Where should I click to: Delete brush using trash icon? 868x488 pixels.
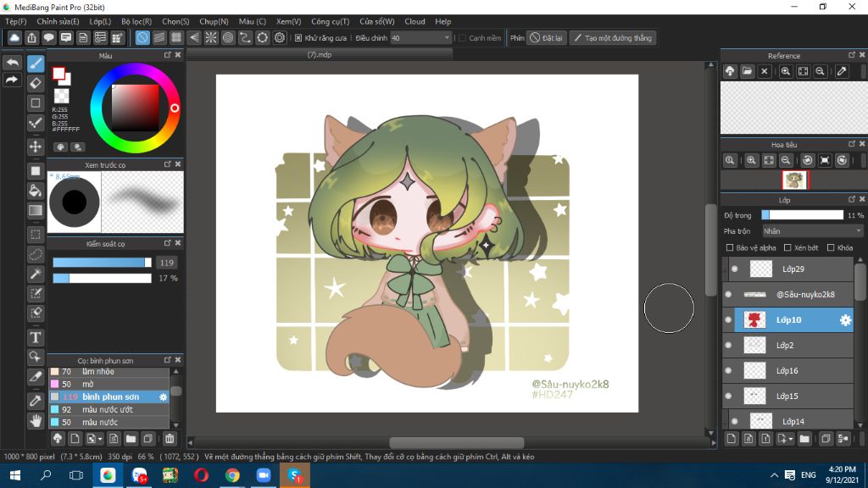point(170,439)
